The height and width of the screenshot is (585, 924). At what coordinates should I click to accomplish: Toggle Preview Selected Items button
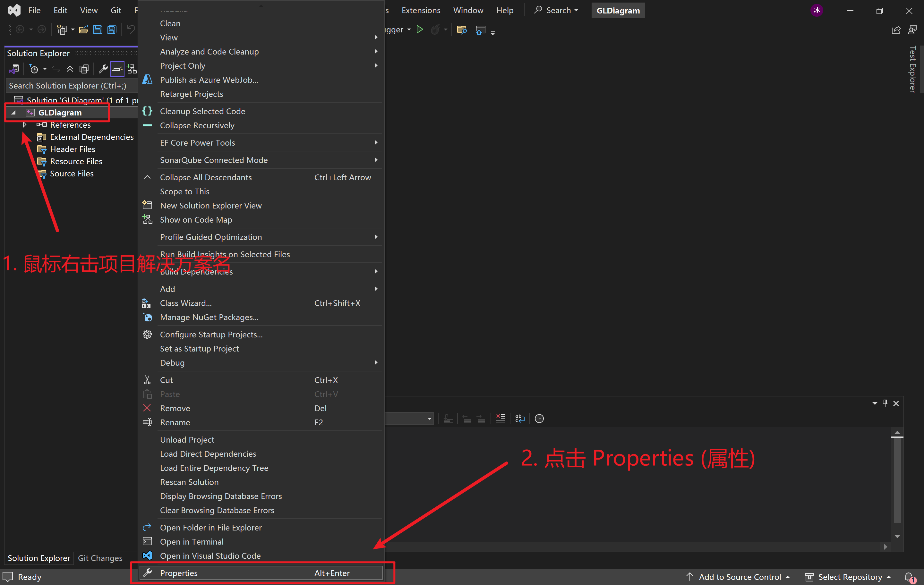pyautogui.click(x=117, y=69)
